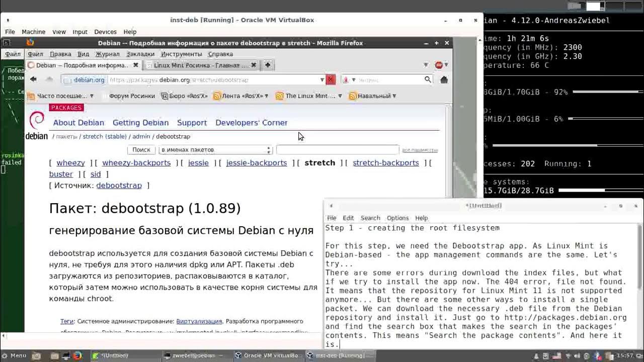Open VirtualBox Machine menu
The width and height of the screenshot is (644, 362).
coord(33,32)
